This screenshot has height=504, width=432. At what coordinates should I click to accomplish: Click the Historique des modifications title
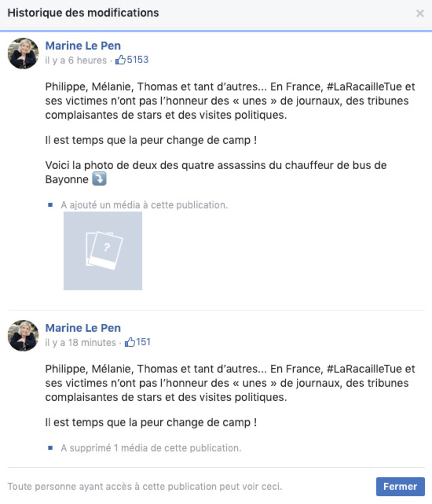[x=83, y=13]
